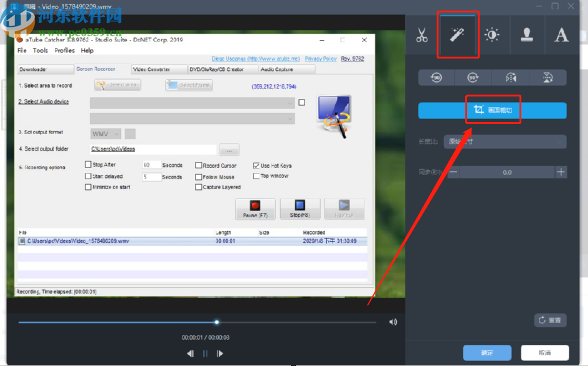
Task: Pause the video playback
Action: (x=205, y=354)
